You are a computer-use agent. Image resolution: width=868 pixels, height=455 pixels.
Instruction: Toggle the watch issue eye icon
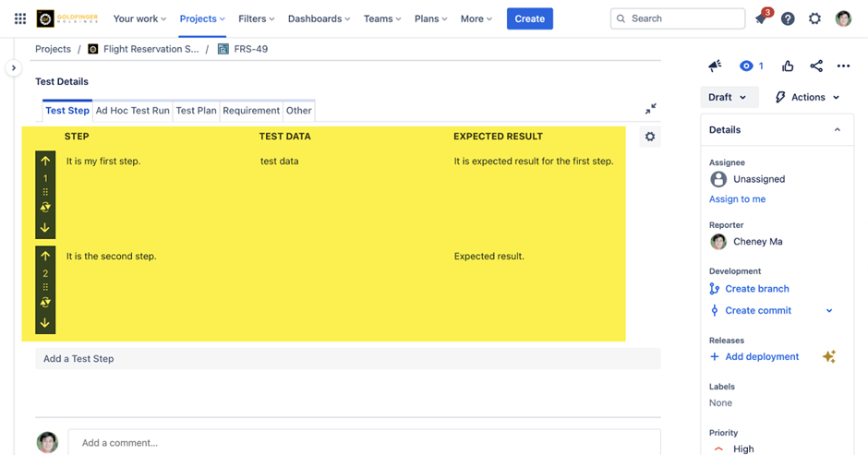tap(746, 66)
